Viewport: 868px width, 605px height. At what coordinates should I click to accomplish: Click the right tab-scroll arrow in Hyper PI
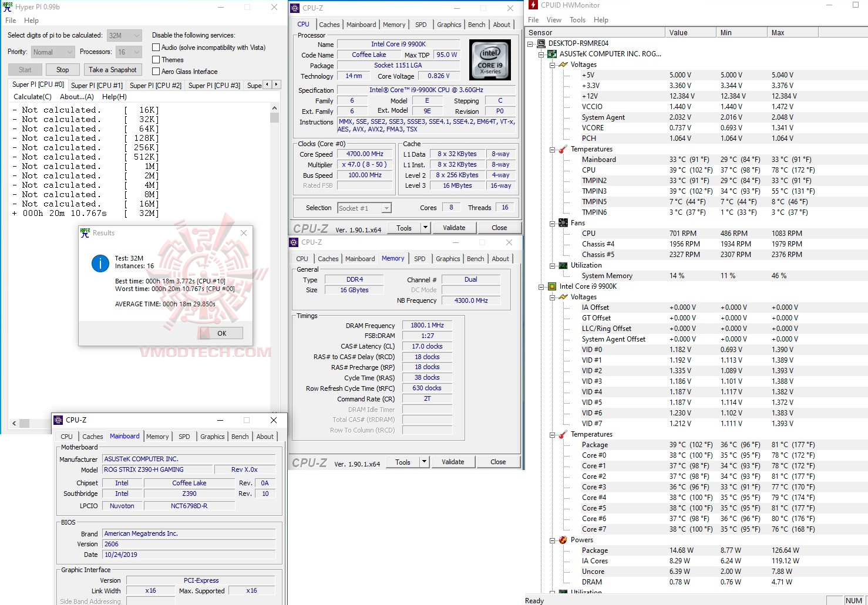pyautogui.click(x=277, y=85)
